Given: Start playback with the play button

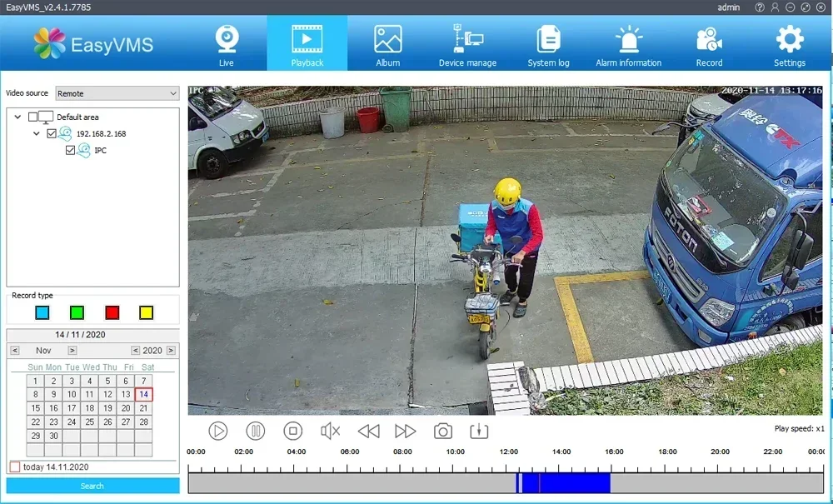Looking at the screenshot, I should coord(217,431).
